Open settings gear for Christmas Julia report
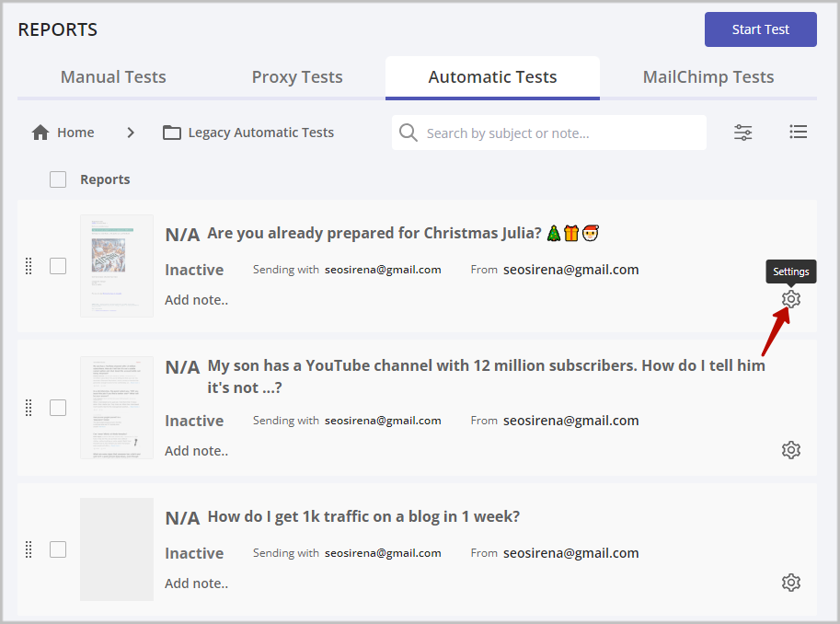Image resolution: width=840 pixels, height=624 pixels. 790,298
